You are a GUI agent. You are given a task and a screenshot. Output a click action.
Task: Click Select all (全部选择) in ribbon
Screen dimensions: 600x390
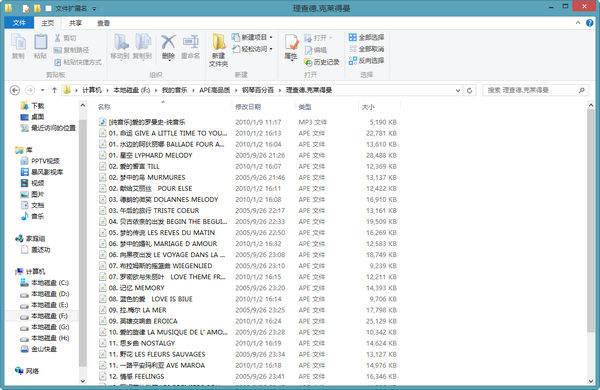(366, 37)
